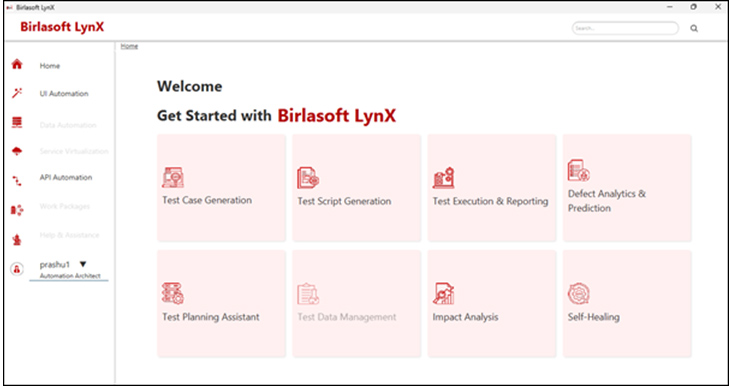
Task: Select Help & Assistance menu item
Action: point(69,235)
